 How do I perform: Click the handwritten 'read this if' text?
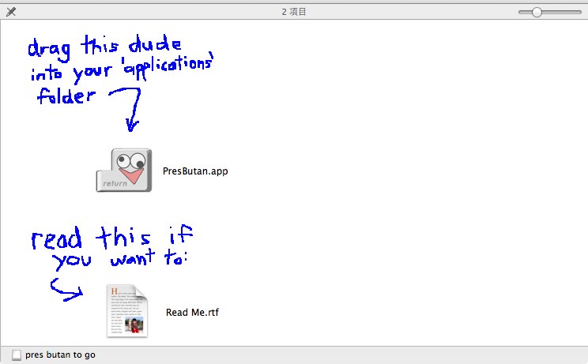click(111, 237)
